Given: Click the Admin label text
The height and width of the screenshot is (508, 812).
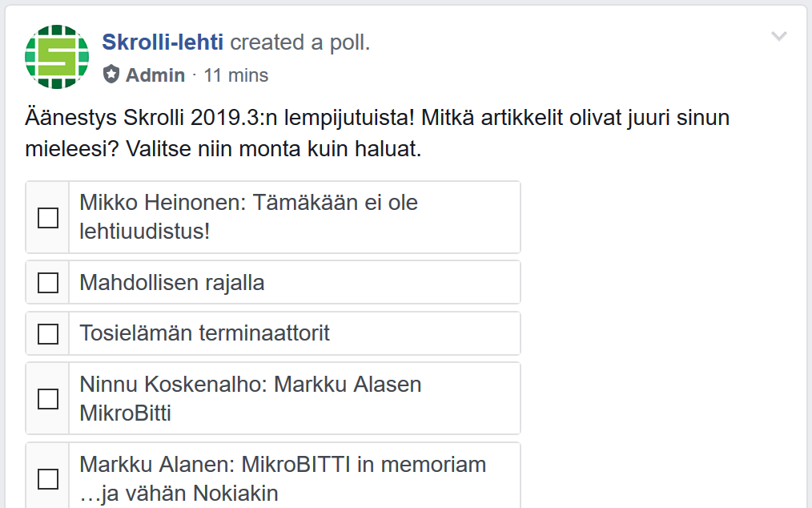Looking at the screenshot, I should tap(155, 75).
